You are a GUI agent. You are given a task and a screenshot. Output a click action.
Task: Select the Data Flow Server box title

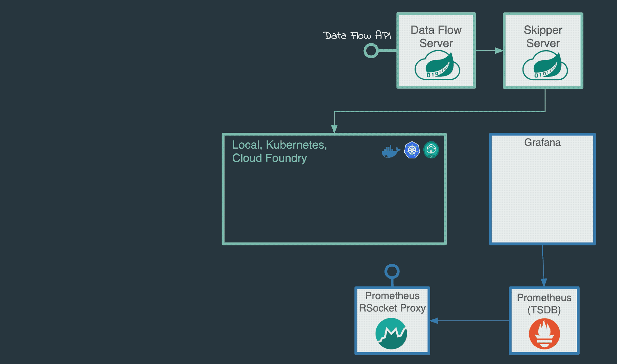tap(436, 37)
